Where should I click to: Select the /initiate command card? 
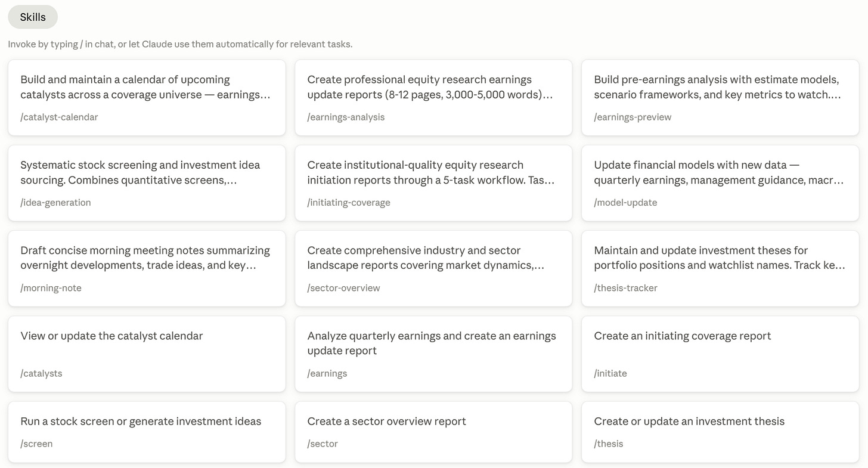tap(720, 354)
